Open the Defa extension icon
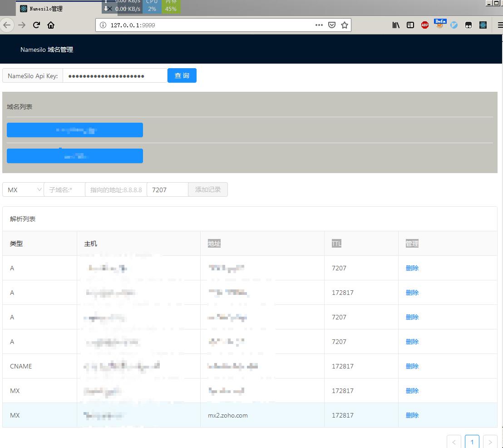This screenshot has height=448, width=503. (x=440, y=24)
